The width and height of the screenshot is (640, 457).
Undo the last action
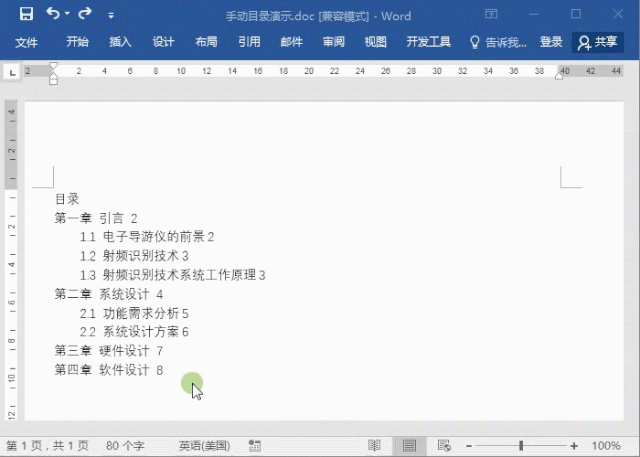53,13
